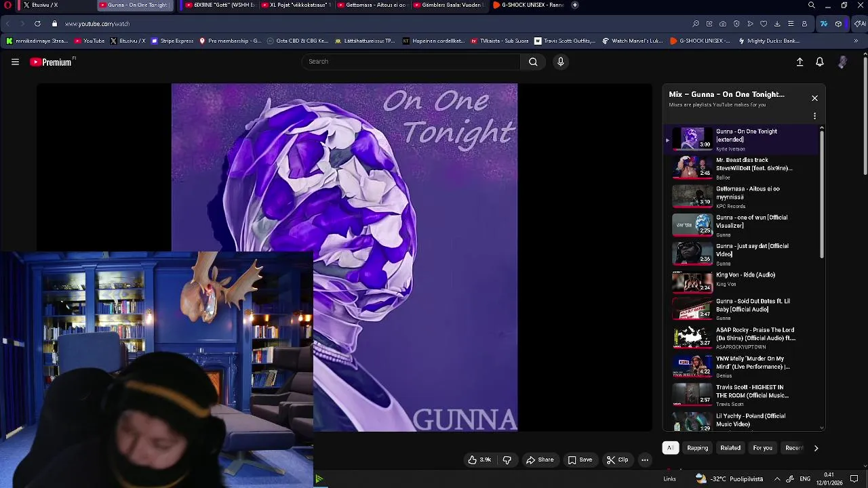Close the Mix playlist panel
Screen dimensions: 868x488
coord(814,98)
